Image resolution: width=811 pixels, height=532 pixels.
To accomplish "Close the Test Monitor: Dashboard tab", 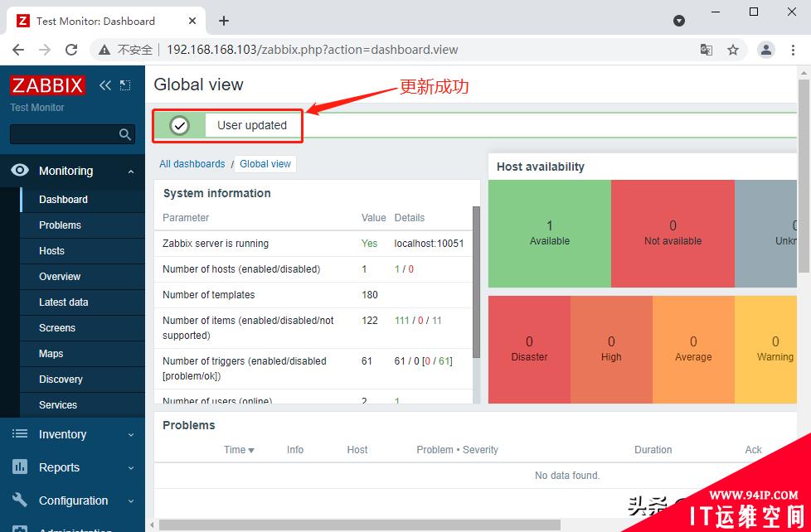I will [x=192, y=21].
